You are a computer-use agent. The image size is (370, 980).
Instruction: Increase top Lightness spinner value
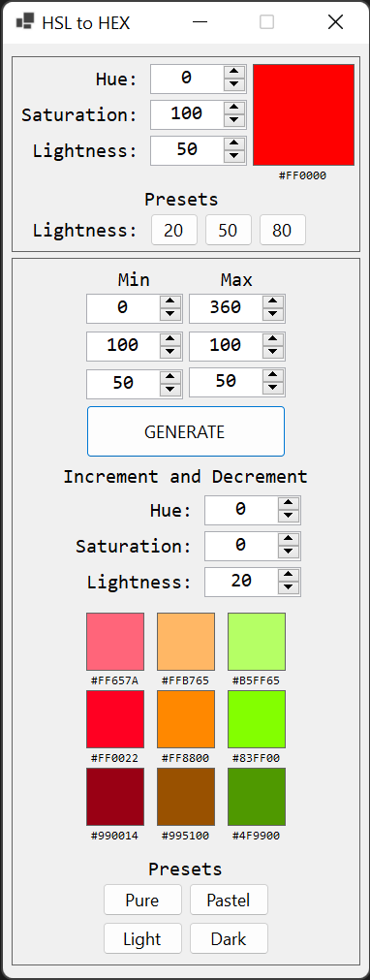[x=234, y=144]
